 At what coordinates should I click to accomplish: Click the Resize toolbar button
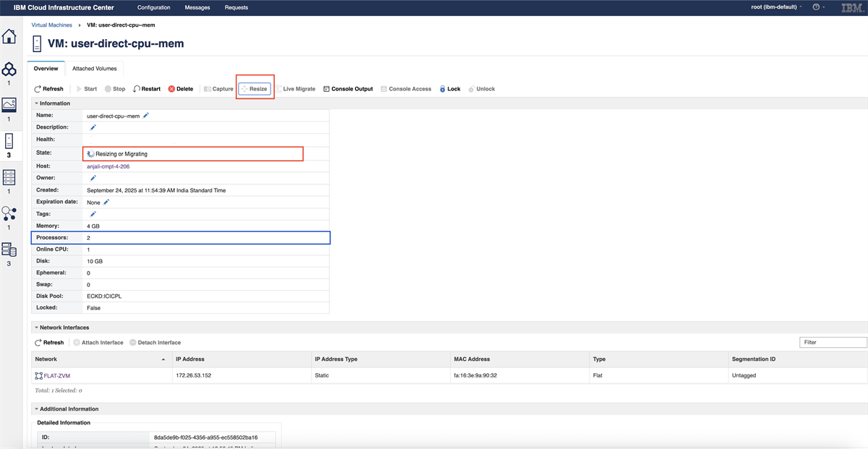(255, 89)
